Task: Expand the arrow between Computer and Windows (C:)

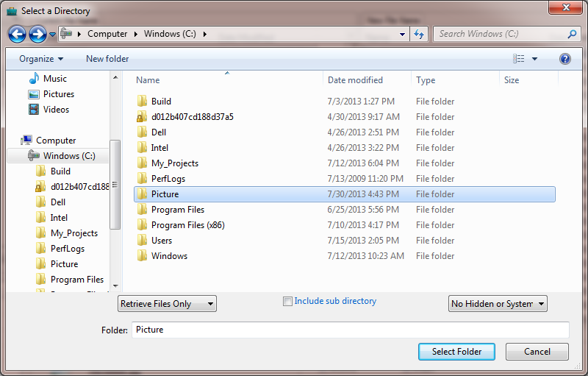Action: click(x=136, y=34)
